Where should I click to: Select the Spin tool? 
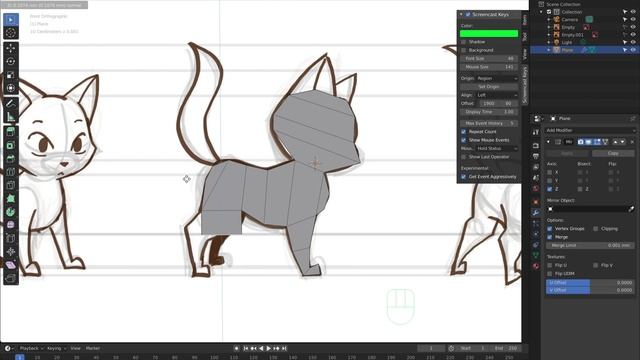(11, 212)
